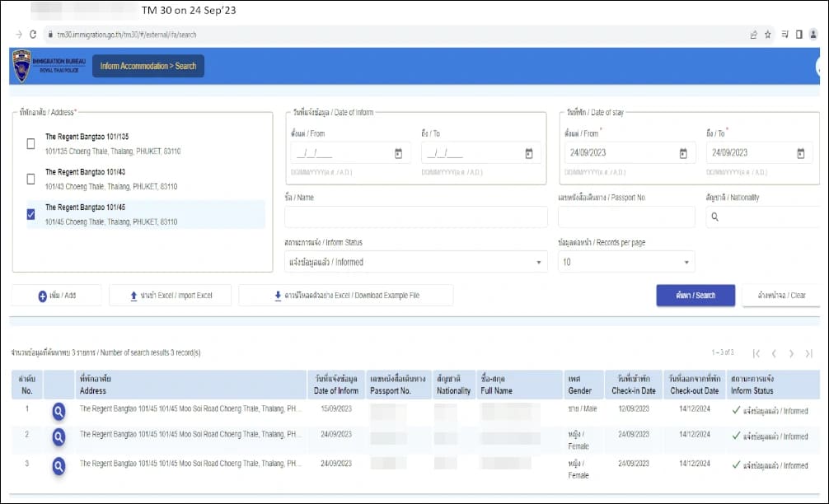This screenshot has width=829, height=504.
Task: Click the Nationality input field
Action: [763, 217]
